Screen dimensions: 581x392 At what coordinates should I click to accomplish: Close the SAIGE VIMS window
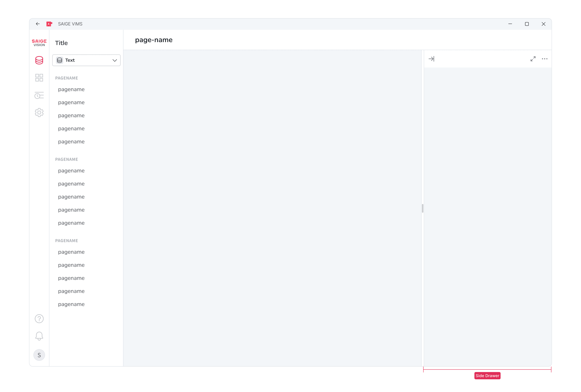[x=543, y=24]
